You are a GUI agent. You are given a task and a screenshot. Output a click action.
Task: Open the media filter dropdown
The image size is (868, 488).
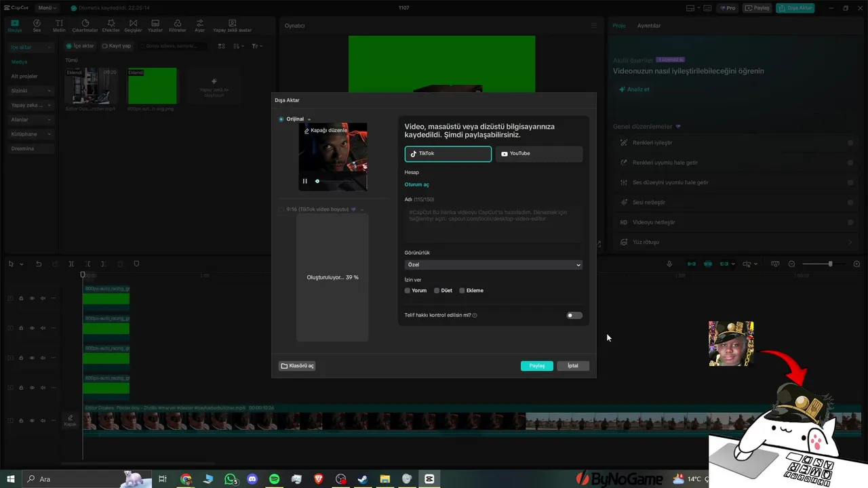[x=257, y=46]
